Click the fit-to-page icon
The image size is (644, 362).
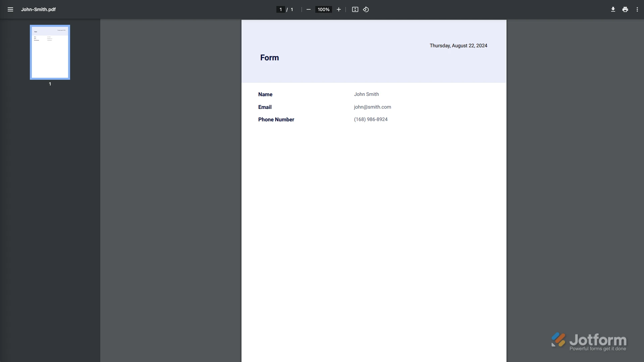(x=355, y=9)
